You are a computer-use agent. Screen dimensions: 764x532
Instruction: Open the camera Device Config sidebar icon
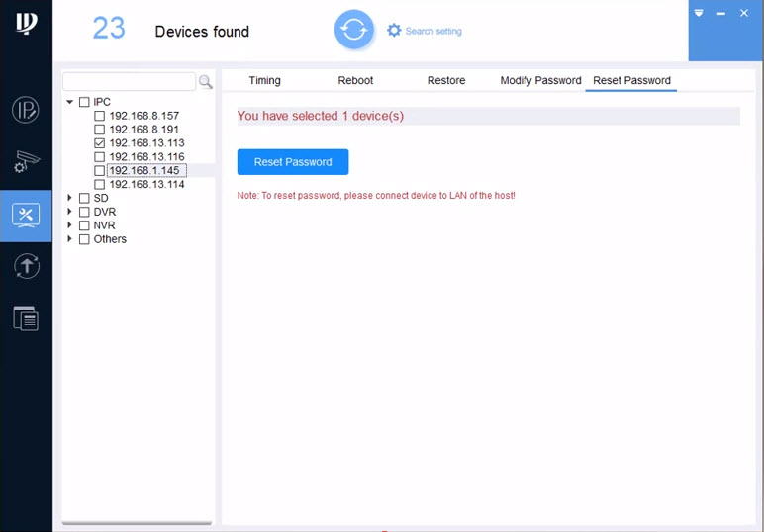(x=26, y=163)
